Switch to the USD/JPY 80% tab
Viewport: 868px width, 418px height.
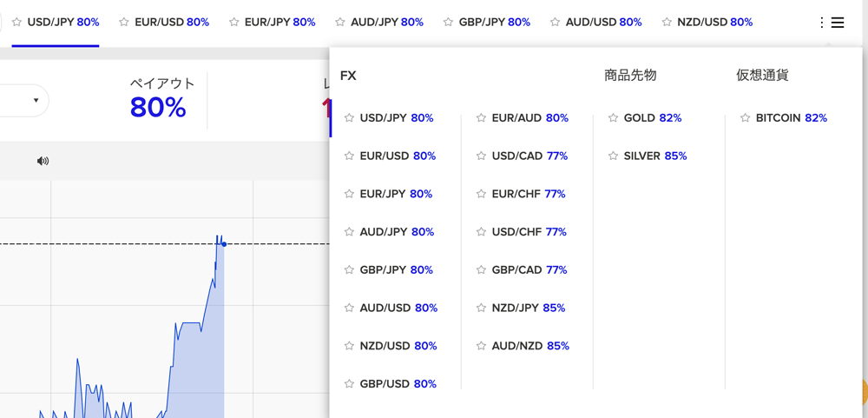coord(63,23)
